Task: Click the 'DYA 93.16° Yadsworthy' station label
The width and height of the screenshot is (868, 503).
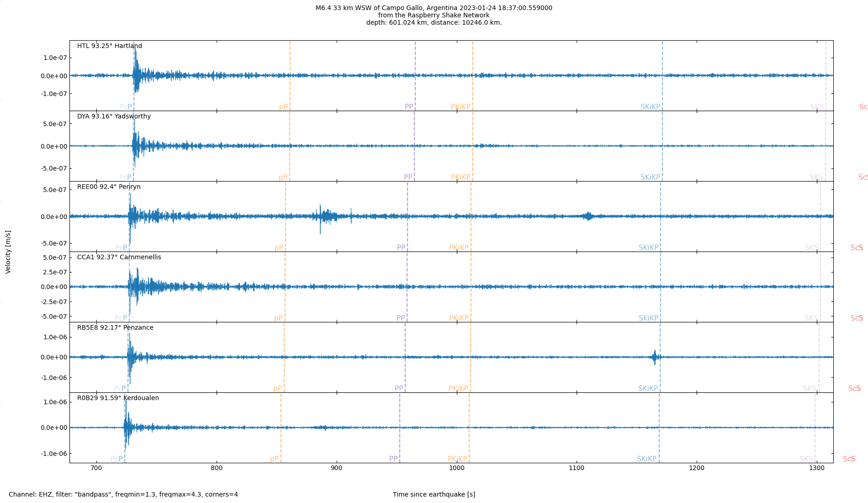Action: point(114,116)
